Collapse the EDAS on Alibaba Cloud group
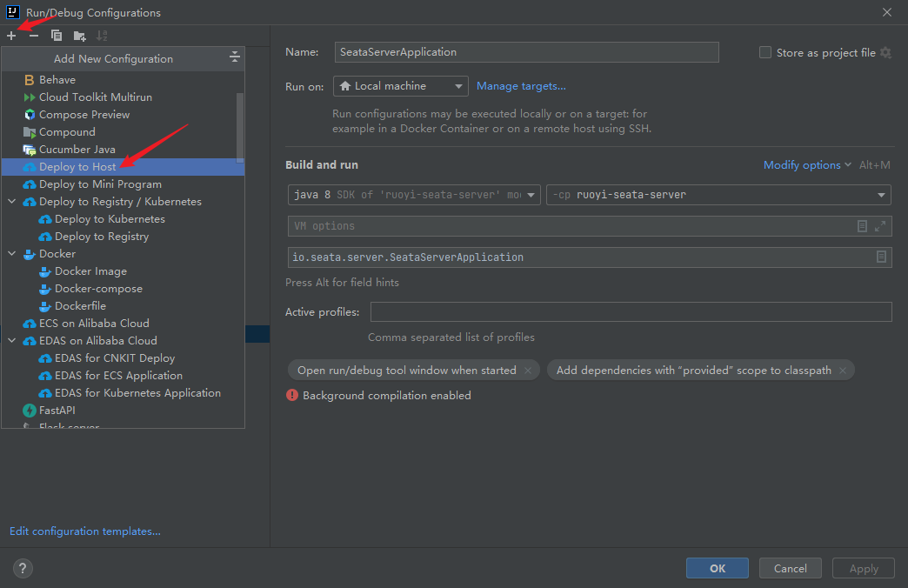Screen dimensions: 908x588 (11, 341)
